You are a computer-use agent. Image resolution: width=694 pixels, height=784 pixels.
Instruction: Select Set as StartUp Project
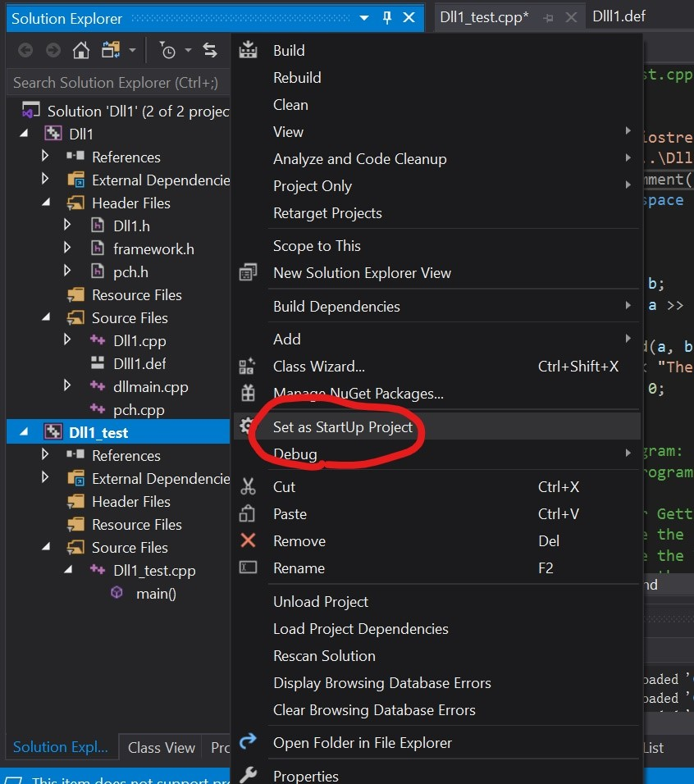click(x=343, y=427)
